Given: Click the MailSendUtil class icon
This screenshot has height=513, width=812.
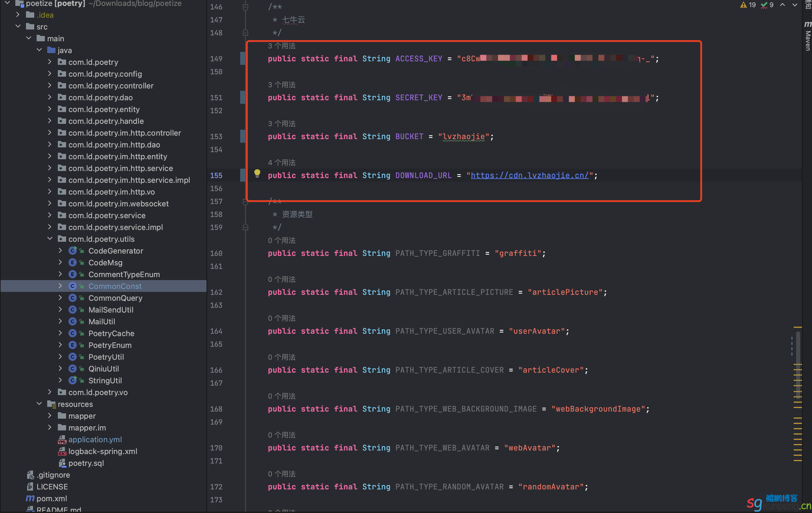Looking at the screenshot, I should (73, 309).
